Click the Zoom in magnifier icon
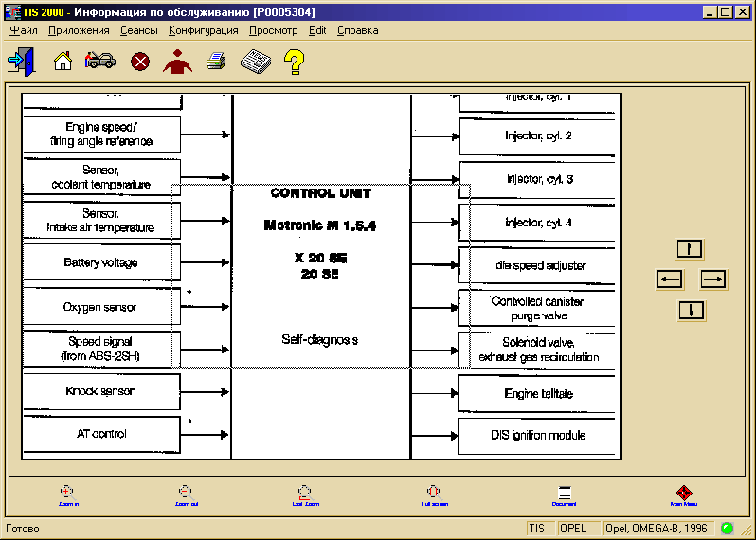The height and width of the screenshot is (540, 756). coord(68,495)
